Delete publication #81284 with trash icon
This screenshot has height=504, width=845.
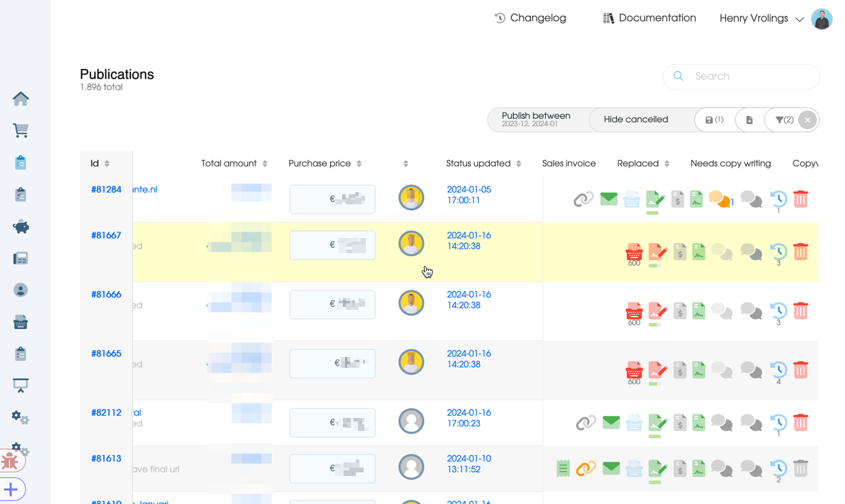click(x=801, y=199)
